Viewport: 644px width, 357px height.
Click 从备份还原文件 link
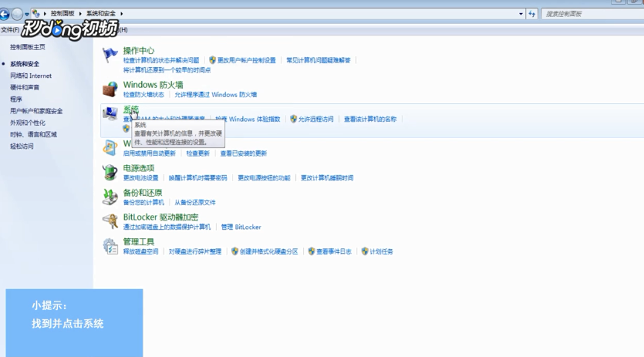coord(195,202)
